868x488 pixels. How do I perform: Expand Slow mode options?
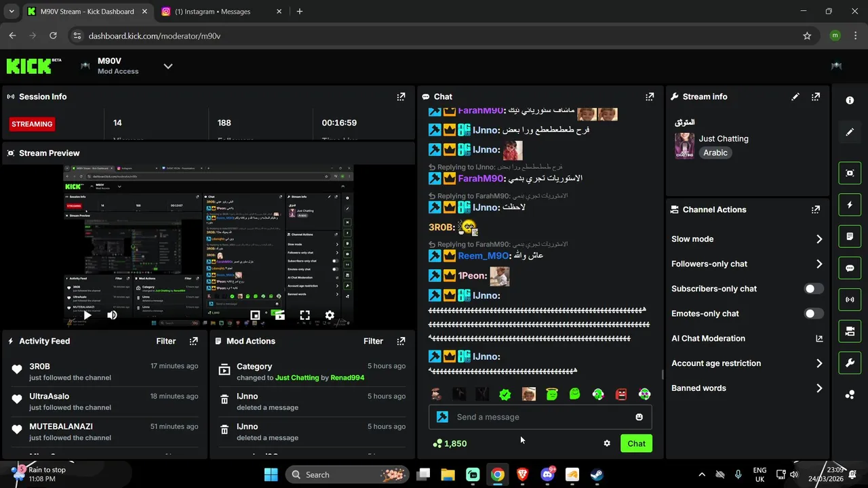[747, 239]
